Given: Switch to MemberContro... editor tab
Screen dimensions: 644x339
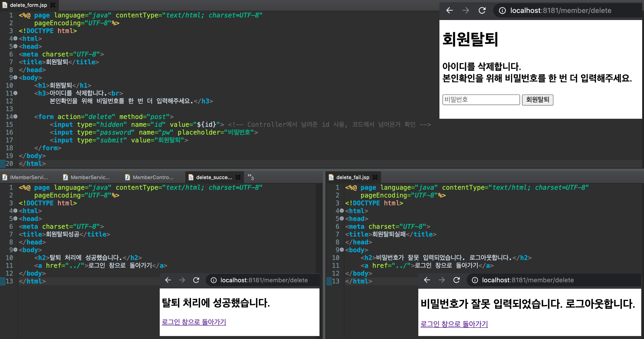Looking at the screenshot, I should pyautogui.click(x=149, y=177).
